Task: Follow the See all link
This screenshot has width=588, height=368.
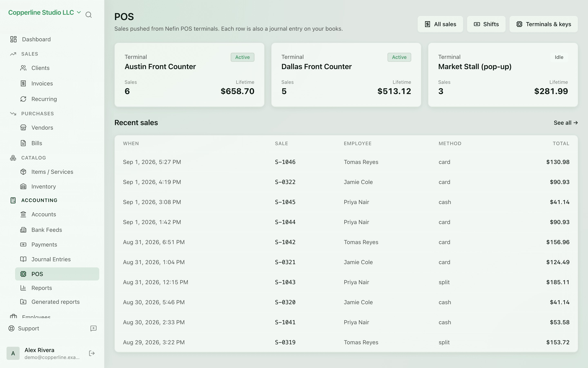Action: coord(566,123)
